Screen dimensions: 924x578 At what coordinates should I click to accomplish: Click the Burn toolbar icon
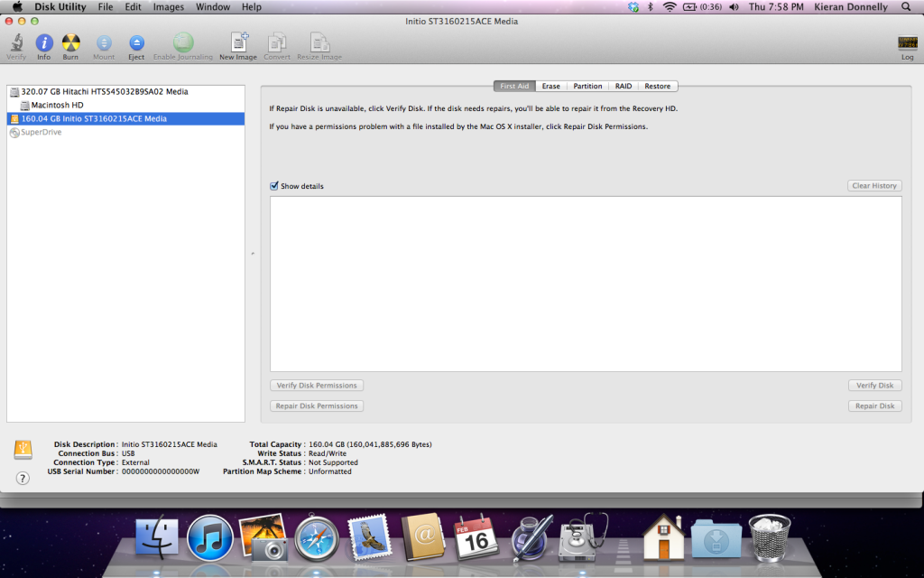coord(70,42)
